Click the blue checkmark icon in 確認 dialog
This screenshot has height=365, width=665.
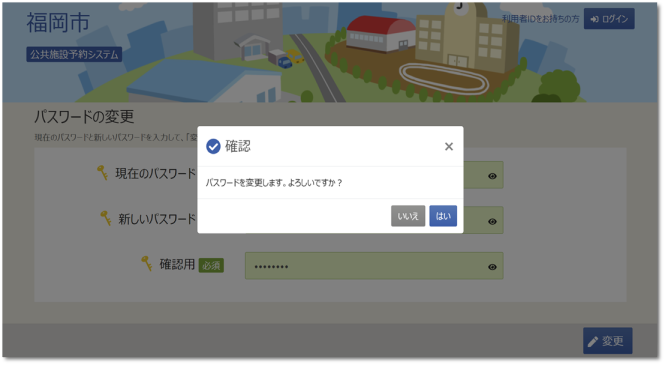pyautogui.click(x=213, y=146)
